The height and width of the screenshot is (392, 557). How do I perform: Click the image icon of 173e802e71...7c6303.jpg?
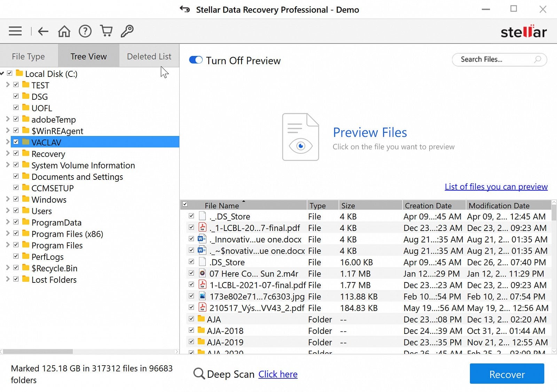click(x=202, y=296)
